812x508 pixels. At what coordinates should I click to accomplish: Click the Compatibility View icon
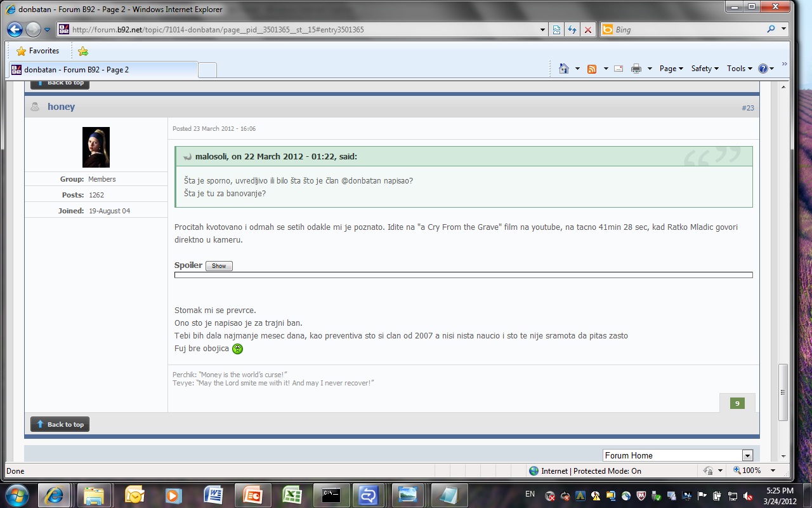pos(556,29)
